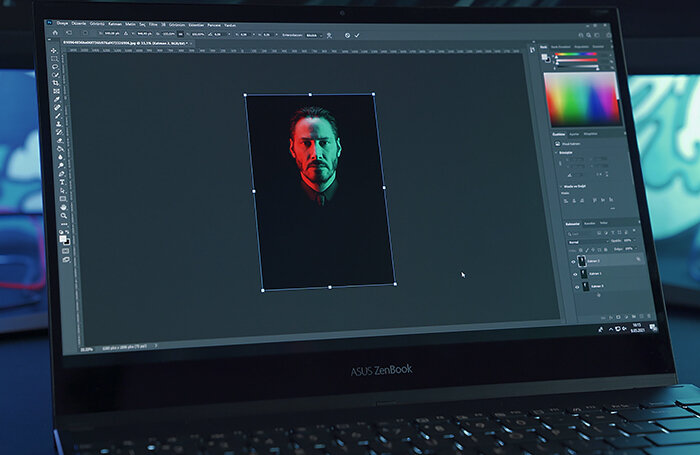Cancel the transform with the circle-slash icon

click(x=347, y=35)
